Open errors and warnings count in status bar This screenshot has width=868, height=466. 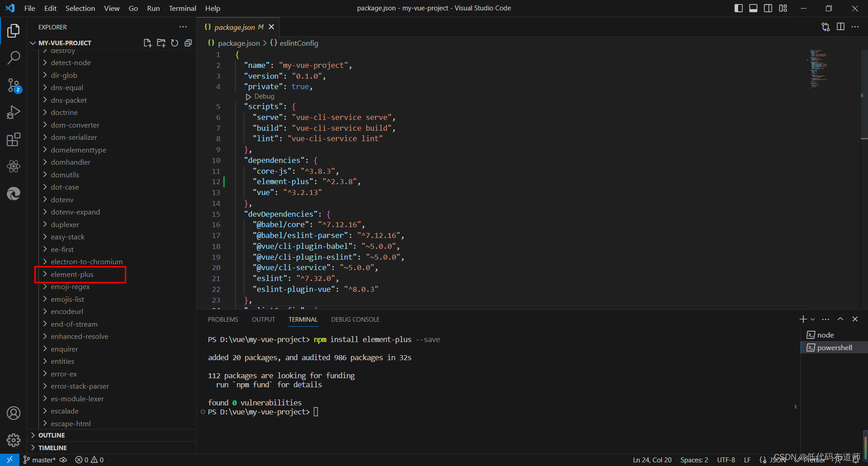click(90, 460)
